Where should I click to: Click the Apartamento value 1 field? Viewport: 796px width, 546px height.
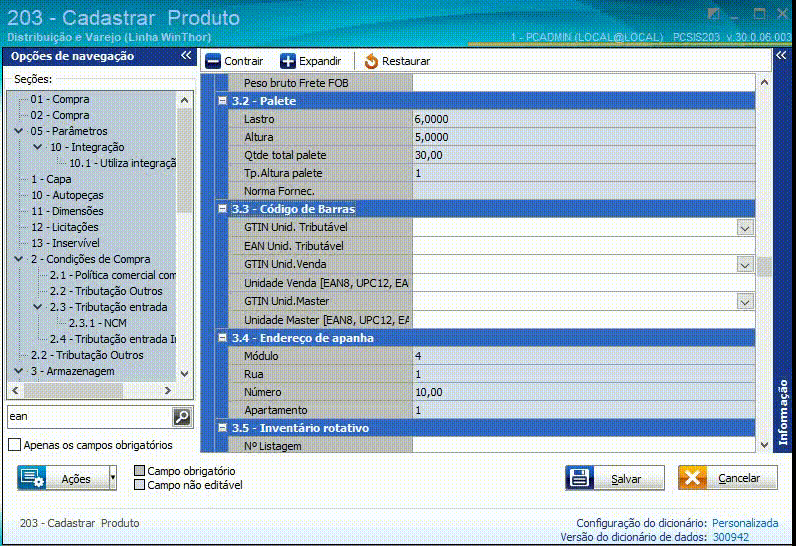pyautogui.click(x=584, y=410)
